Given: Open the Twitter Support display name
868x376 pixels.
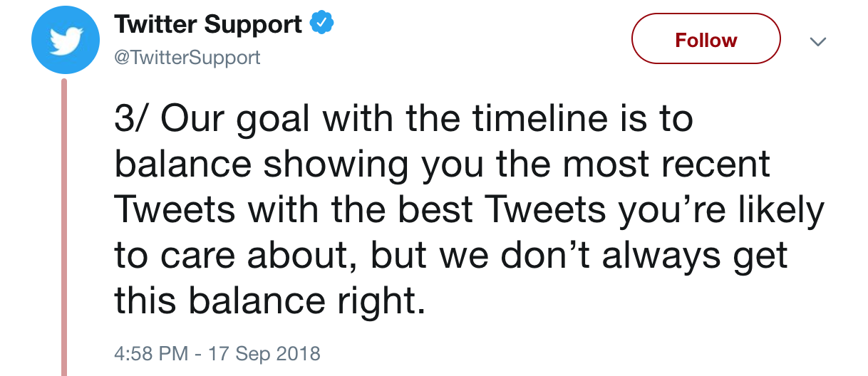Looking at the screenshot, I should (x=209, y=25).
